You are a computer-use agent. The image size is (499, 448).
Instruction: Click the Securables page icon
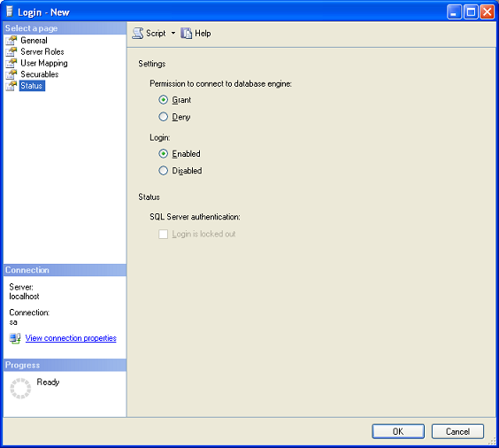click(12, 74)
